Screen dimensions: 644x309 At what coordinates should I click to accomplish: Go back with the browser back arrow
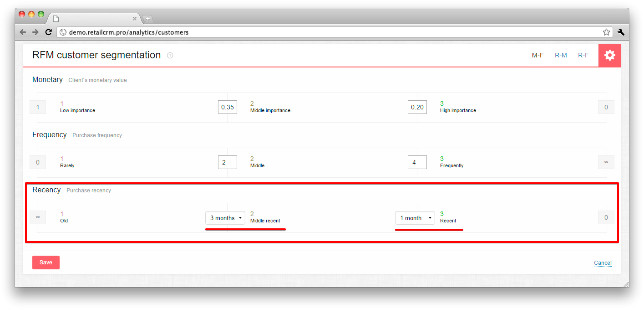[x=23, y=32]
